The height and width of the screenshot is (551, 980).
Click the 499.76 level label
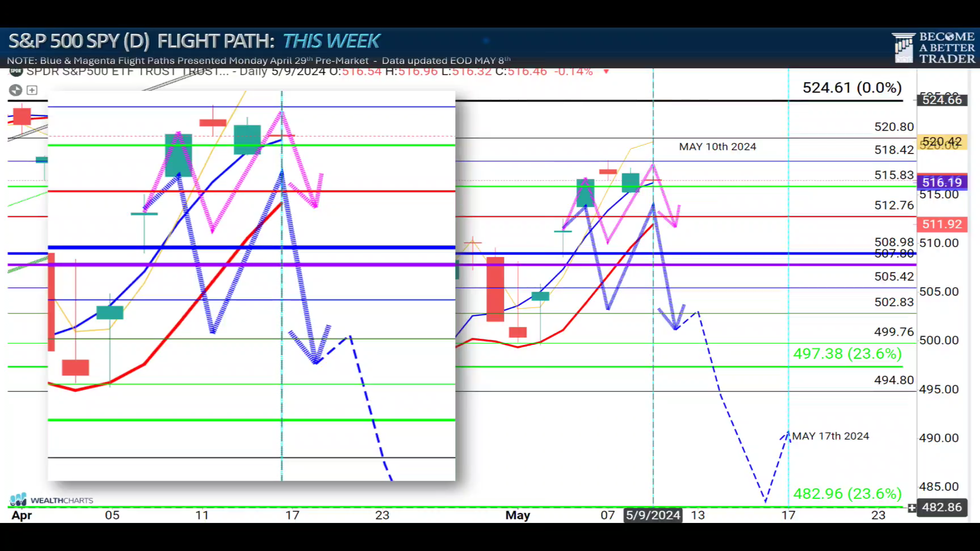[x=894, y=332]
